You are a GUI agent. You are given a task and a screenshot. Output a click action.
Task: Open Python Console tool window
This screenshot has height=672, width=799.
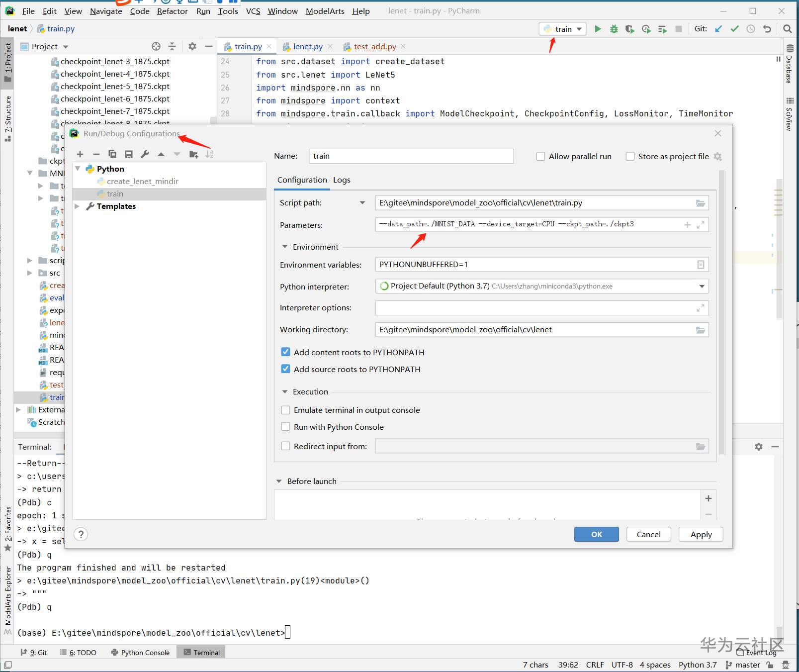point(141,653)
